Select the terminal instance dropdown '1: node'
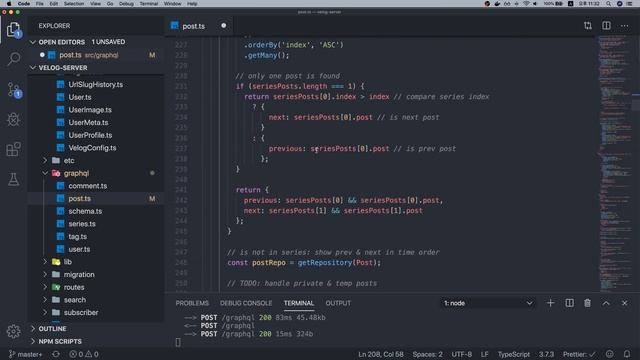Image resolution: width=640 pixels, height=360 pixels. coord(488,303)
